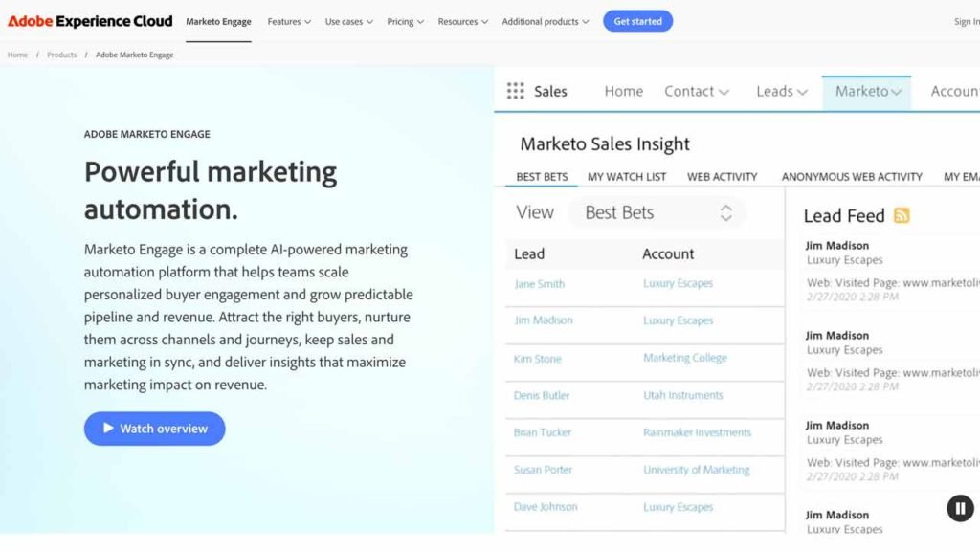Click the Lead Feed RSS icon
Image resolution: width=980 pixels, height=551 pixels.
coord(902,215)
